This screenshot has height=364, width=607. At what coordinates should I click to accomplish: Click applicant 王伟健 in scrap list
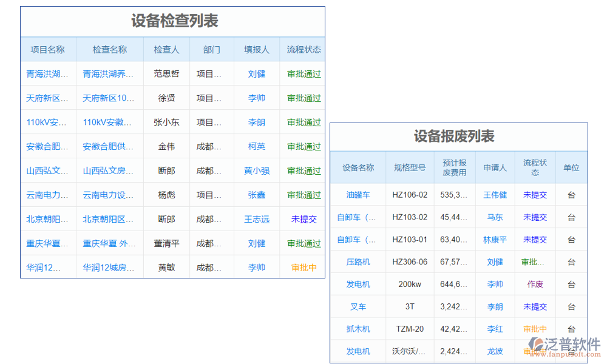pos(495,195)
